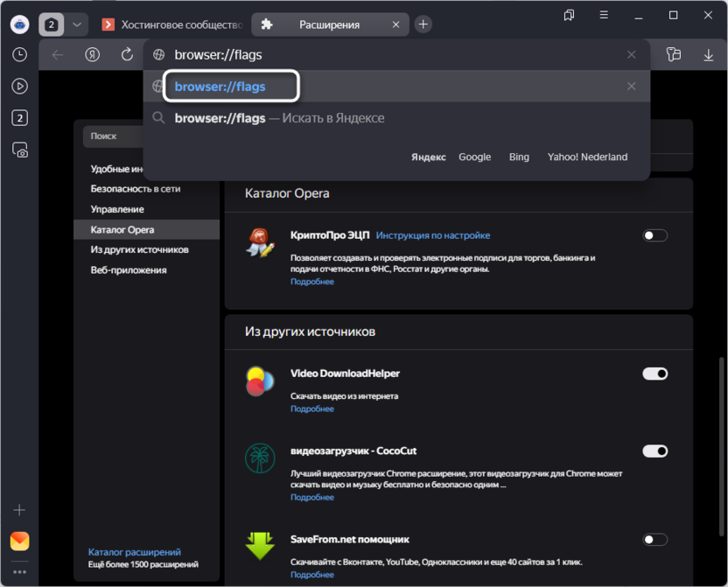Open Инструкция по настройке link
The width and height of the screenshot is (728, 587).
tap(433, 235)
